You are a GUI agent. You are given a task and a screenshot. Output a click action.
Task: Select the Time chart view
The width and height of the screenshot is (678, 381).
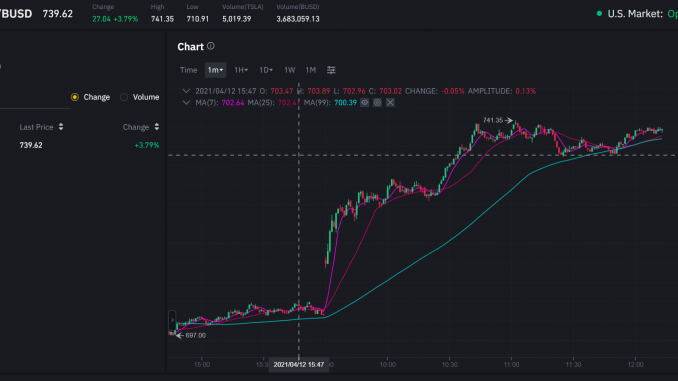pyautogui.click(x=189, y=70)
